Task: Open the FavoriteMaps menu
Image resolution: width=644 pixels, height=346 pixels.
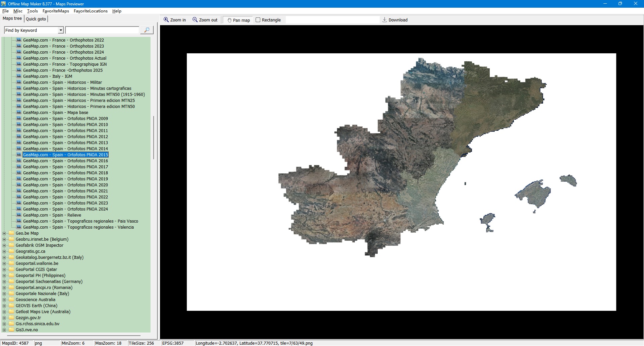Action: point(56,11)
